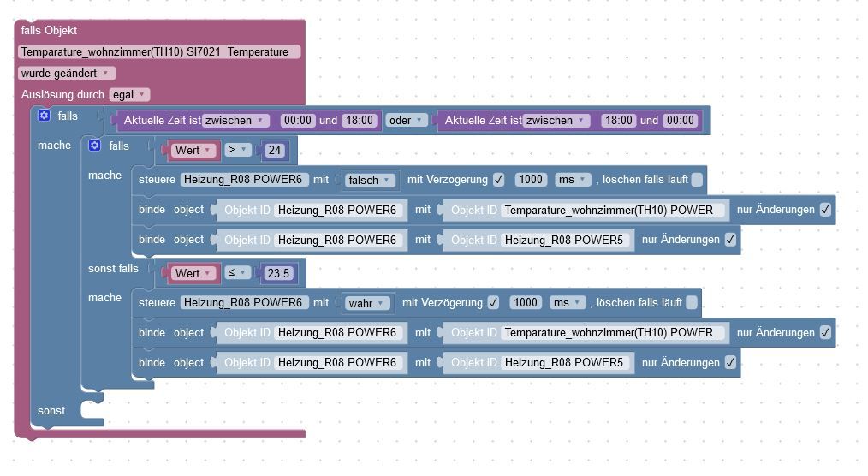The width and height of the screenshot is (868, 476).
Task: Select Heizung_R08 POWER6 in wahr steuere row
Action: point(243,302)
